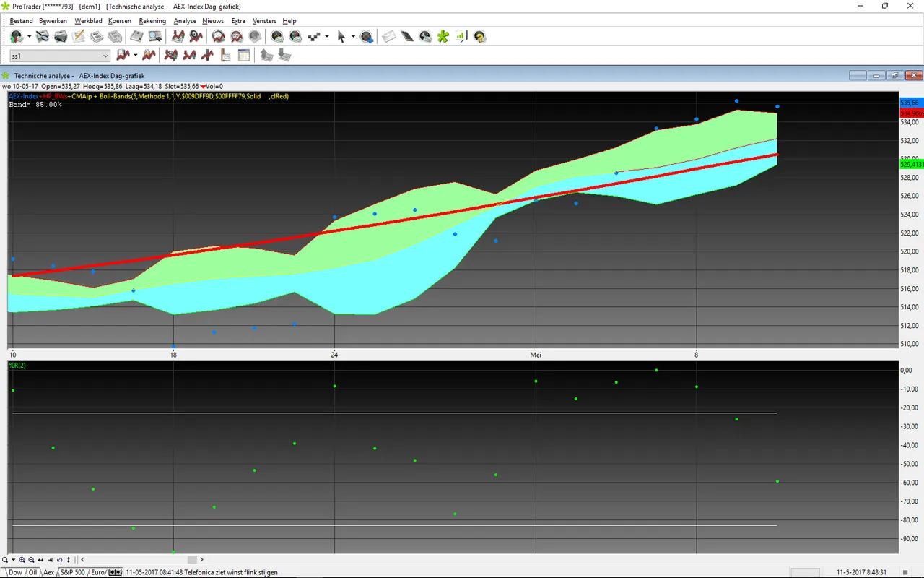Viewport: 924px width, 578px height.
Task: Select the Aex worksheet tab
Action: (48, 572)
